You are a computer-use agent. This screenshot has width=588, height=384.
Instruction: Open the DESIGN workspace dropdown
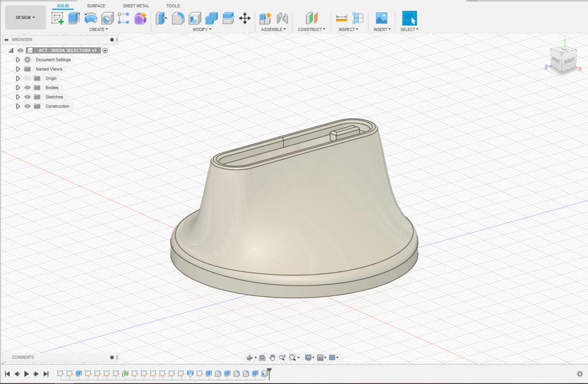25,17
